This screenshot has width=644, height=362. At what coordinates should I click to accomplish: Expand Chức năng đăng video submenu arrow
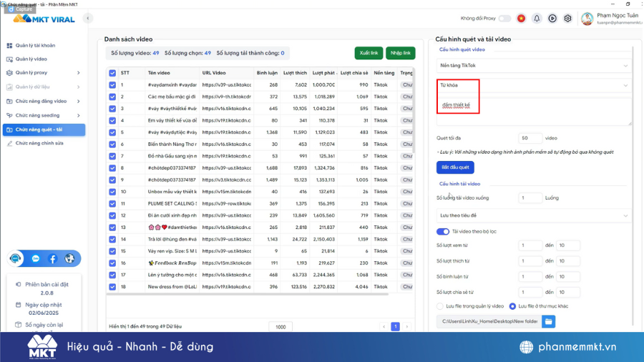tap(79, 101)
